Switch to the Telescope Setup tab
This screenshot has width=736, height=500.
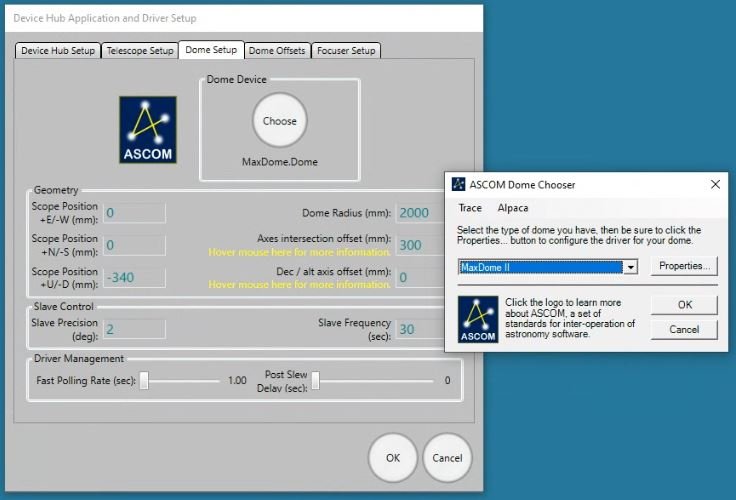[x=140, y=51]
